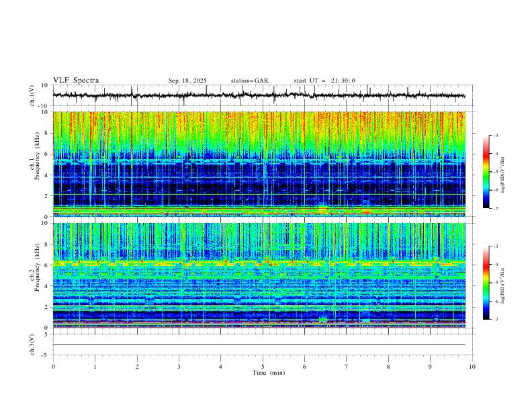Click time axis tick label "5"
The image size is (532, 411).
[x=263, y=367]
